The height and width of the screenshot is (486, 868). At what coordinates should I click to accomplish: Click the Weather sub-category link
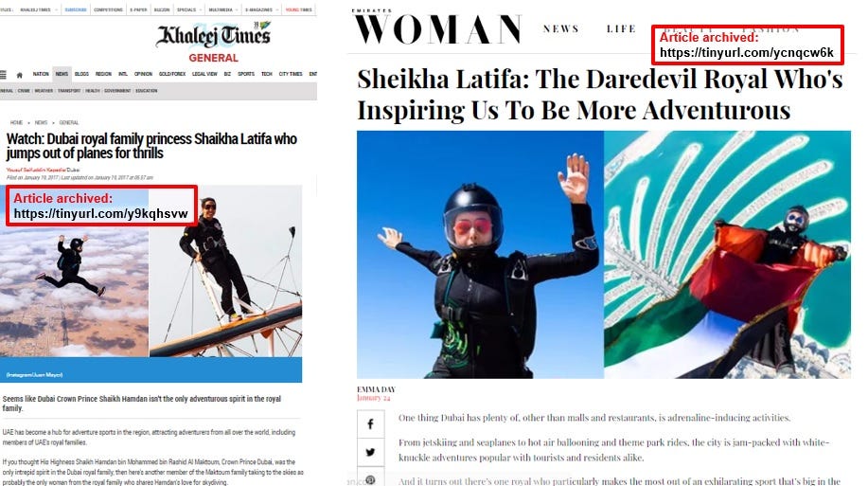(44, 91)
